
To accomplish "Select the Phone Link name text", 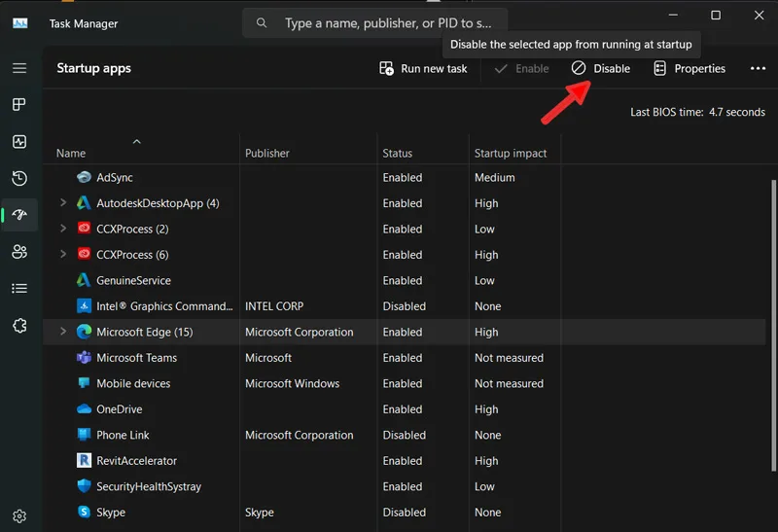I will (123, 435).
